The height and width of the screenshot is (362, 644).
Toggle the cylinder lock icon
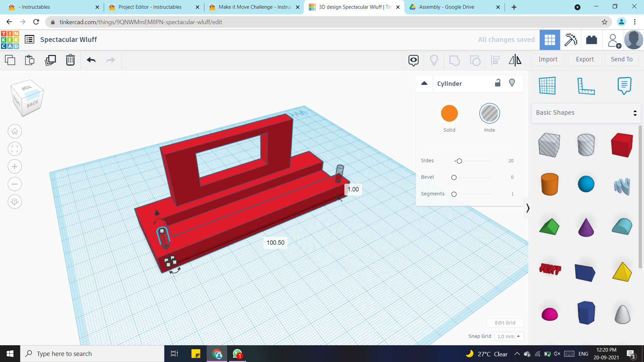[498, 83]
